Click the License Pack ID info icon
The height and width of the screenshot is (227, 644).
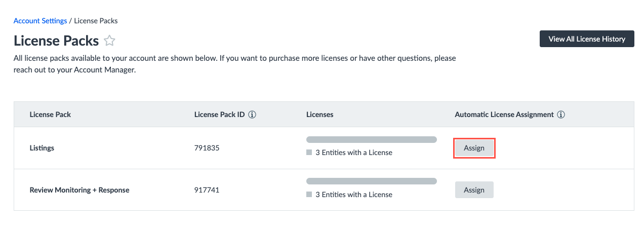point(252,115)
